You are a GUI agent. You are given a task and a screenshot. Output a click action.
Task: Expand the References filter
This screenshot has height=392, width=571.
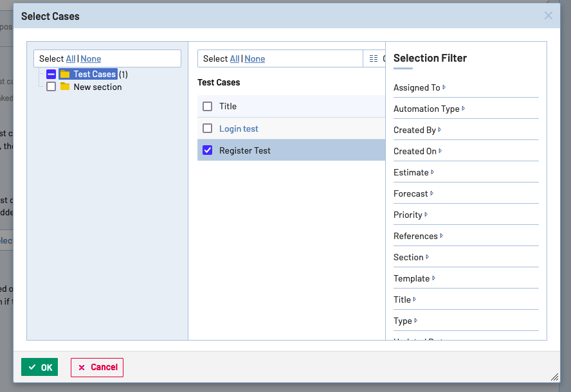coord(418,236)
